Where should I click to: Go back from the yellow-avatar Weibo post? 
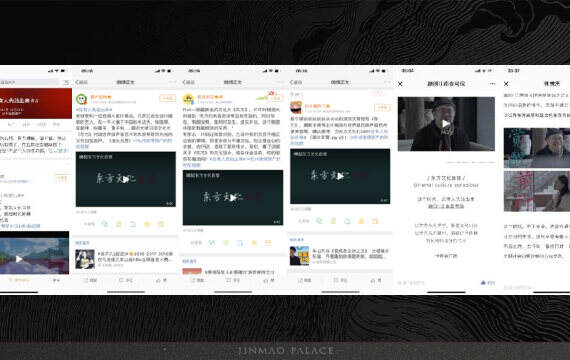(188, 82)
